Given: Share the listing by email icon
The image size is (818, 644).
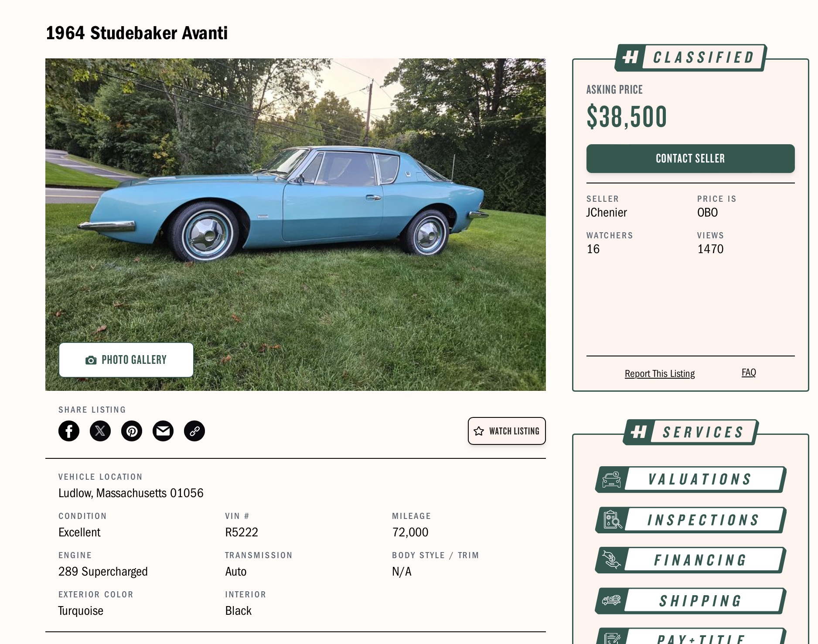Looking at the screenshot, I should pos(163,431).
